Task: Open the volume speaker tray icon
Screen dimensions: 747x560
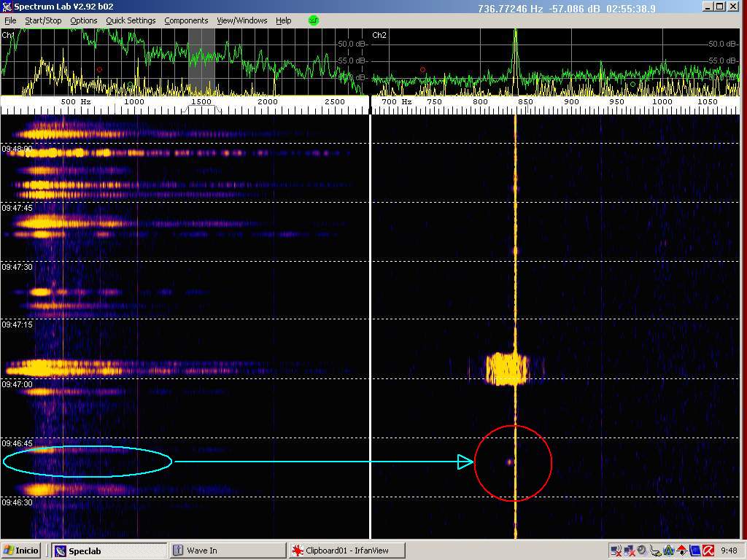Action: pyautogui.click(x=641, y=551)
